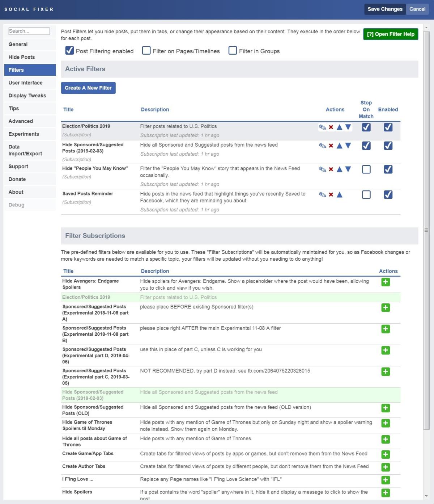Switch to Display Tweaks section

[x=27, y=96]
